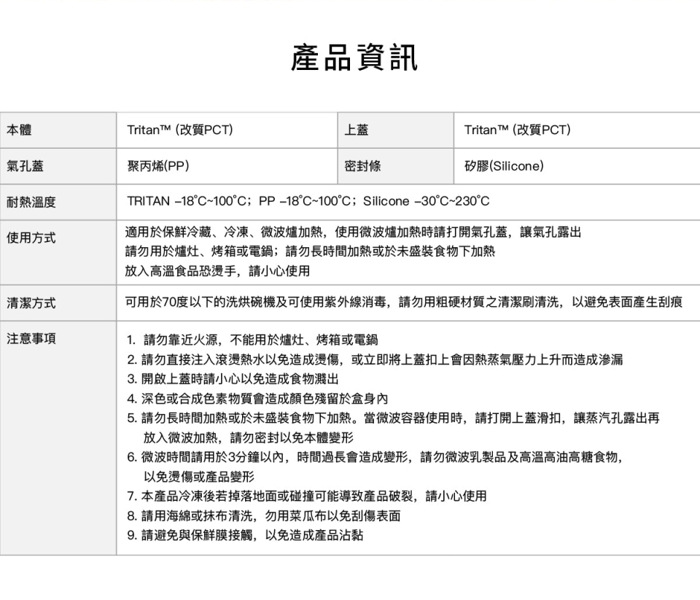Click the line about 放入高溫食品恐燙手

pos(217,271)
